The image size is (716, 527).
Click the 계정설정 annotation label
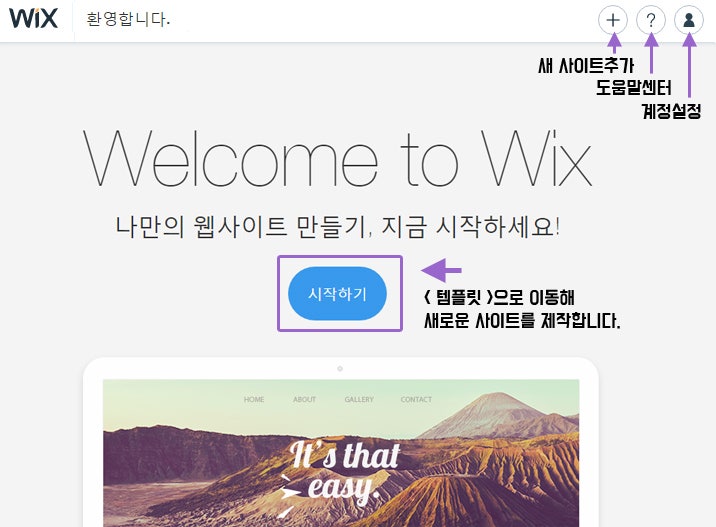(x=671, y=111)
